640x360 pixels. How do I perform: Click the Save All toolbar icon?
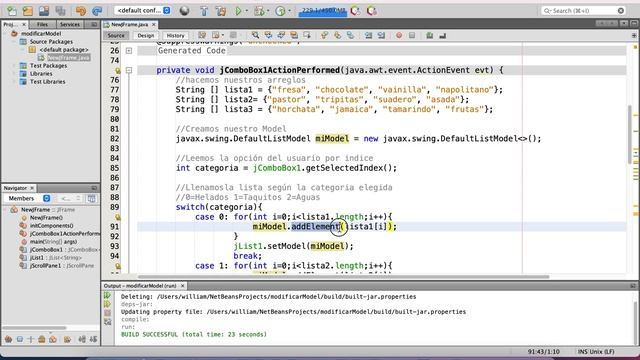point(60,11)
